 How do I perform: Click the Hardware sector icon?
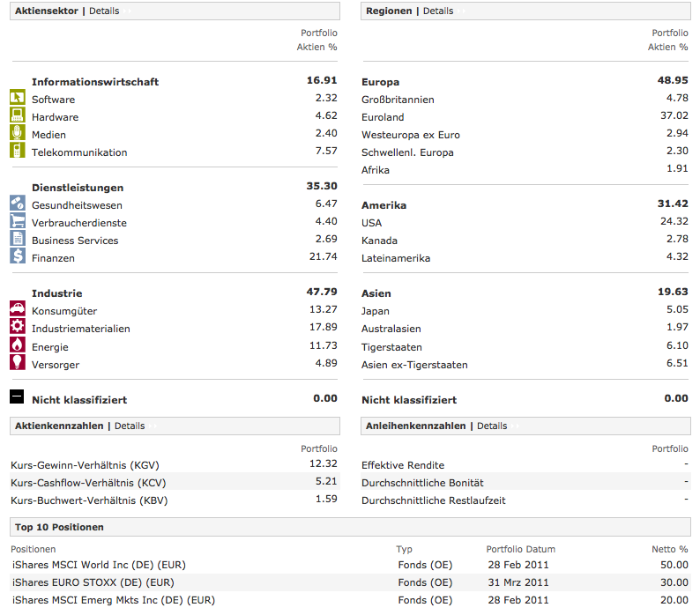17,115
